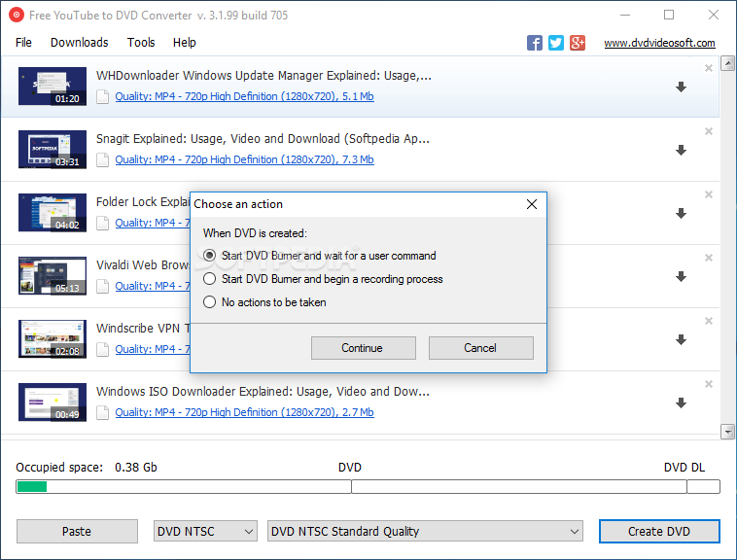
Task: Click the Create DVD button
Action: click(x=659, y=532)
